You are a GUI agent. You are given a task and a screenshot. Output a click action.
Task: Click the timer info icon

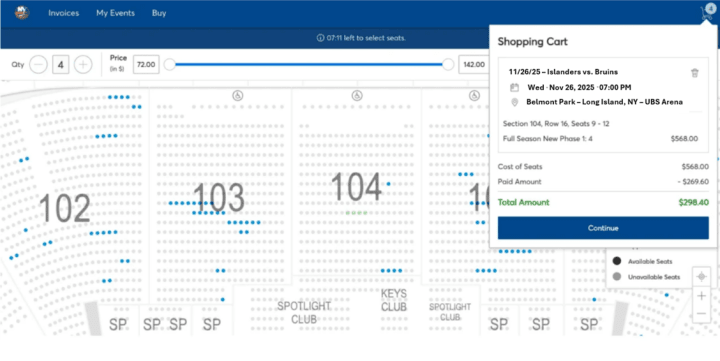coord(321,38)
